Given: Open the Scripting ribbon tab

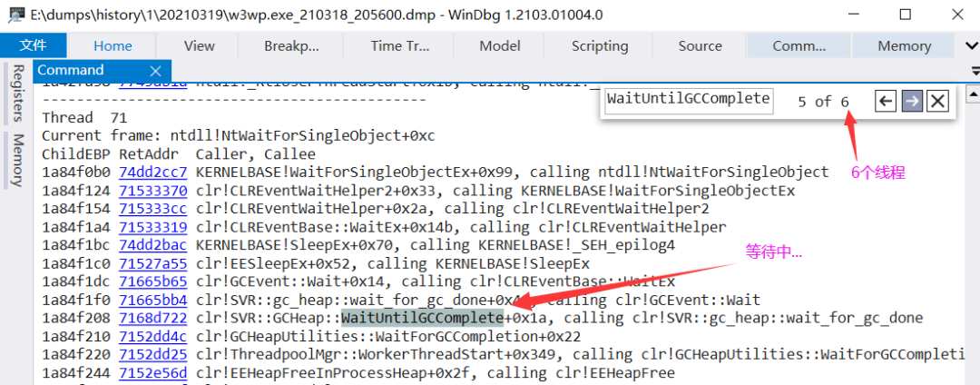Looking at the screenshot, I should [x=600, y=45].
